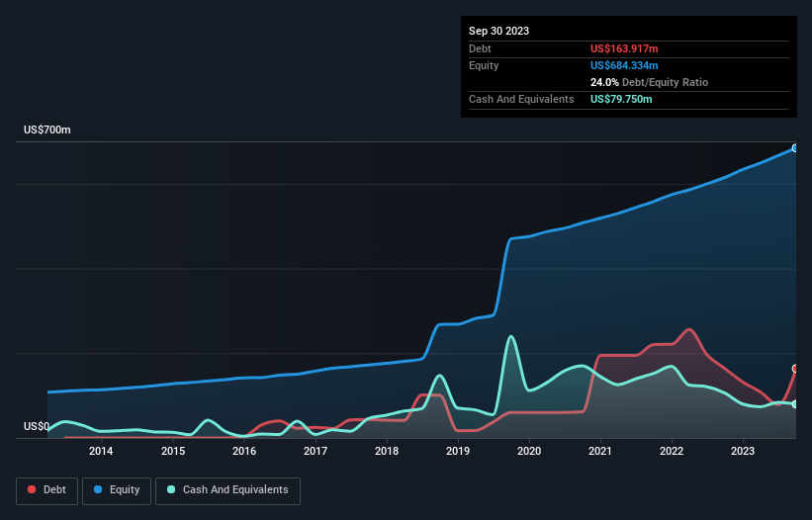The width and height of the screenshot is (812, 520).
Task: Click the 2023 year label
Action: [x=743, y=452]
